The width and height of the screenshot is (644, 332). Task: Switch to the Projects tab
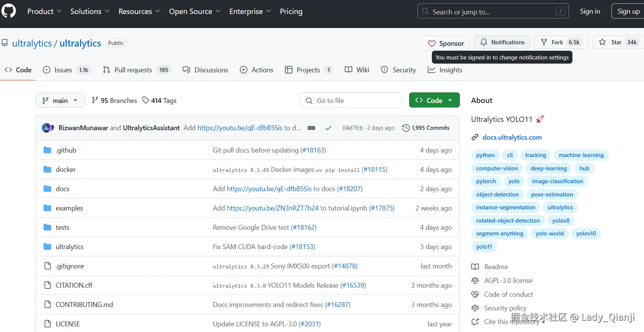click(x=309, y=70)
